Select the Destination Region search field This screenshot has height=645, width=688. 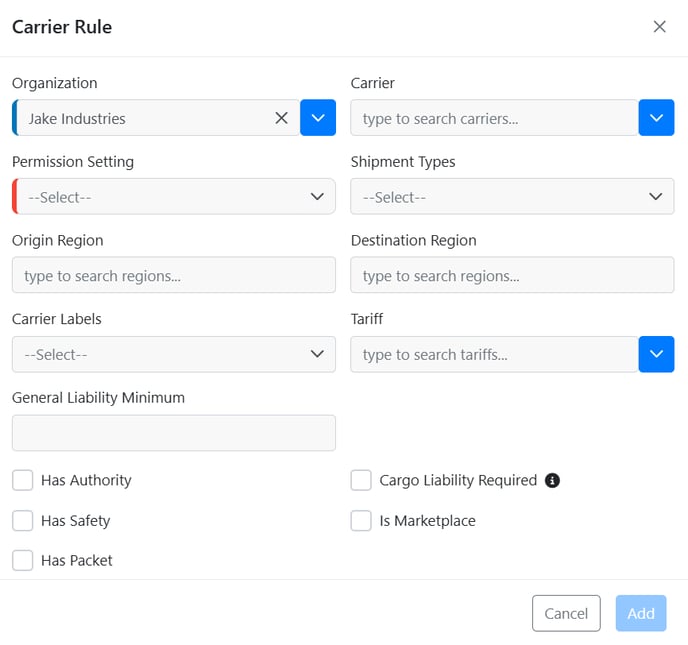pyautogui.click(x=512, y=275)
